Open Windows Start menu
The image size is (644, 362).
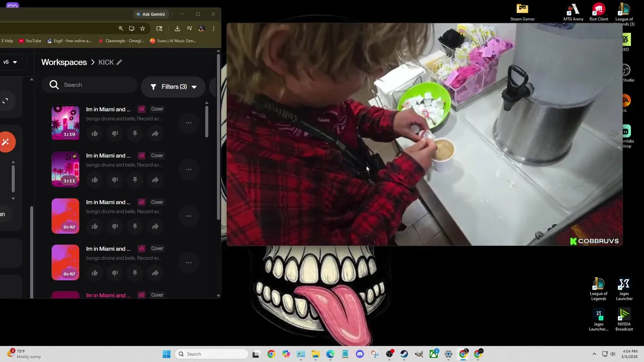pos(167,354)
